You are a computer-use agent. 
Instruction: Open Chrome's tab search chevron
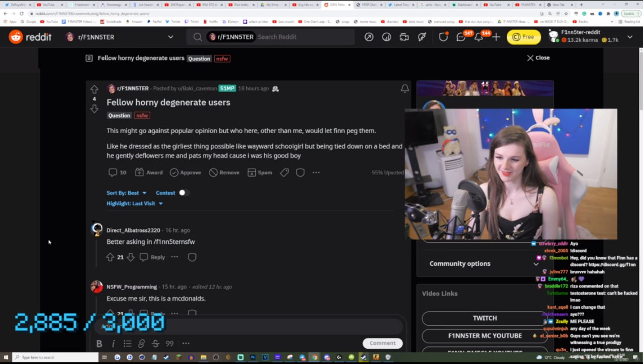pyautogui.click(x=604, y=5)
